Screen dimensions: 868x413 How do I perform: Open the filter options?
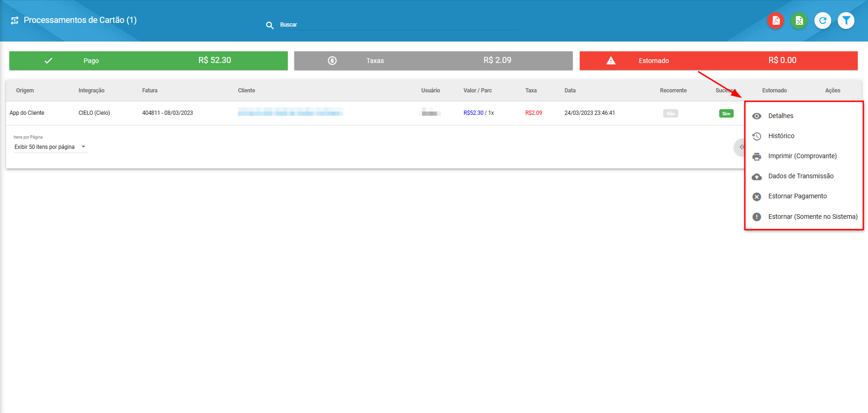pyautogui.click(x=846, y=21)
